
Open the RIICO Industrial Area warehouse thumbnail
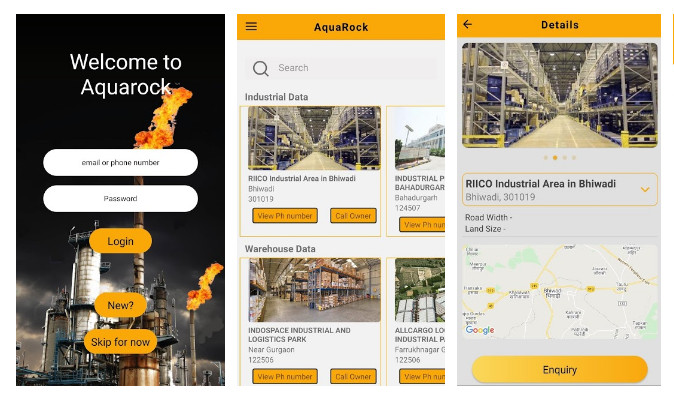point(314,138)
